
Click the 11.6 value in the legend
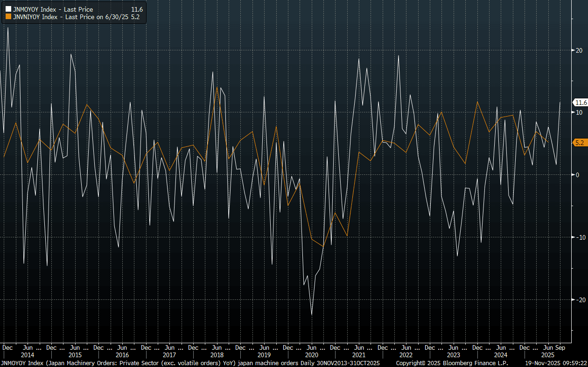tap(137, 9)
